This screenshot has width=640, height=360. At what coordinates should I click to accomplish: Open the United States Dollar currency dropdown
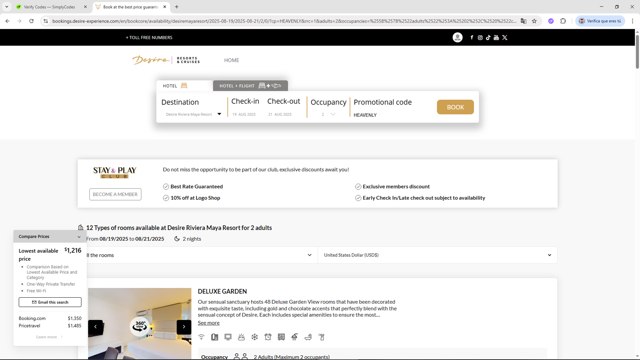438,255
